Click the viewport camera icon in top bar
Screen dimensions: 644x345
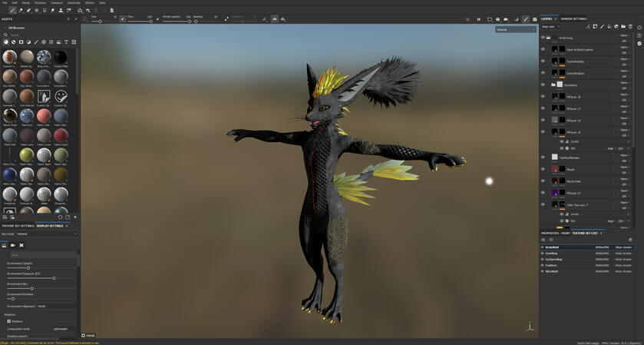pos(506,19)
